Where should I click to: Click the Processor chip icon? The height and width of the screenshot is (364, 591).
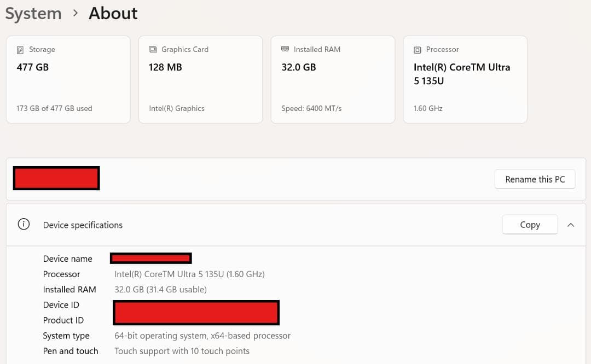pos(418,50)
